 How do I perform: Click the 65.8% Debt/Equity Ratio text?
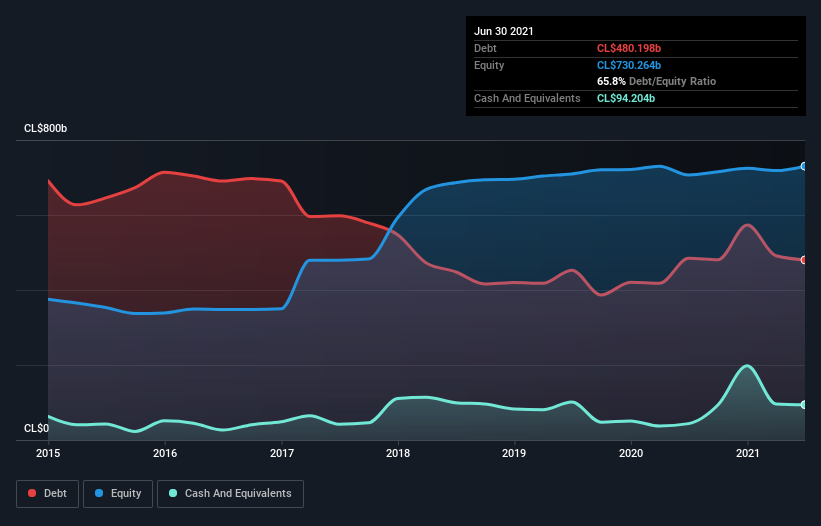(657, 81)
